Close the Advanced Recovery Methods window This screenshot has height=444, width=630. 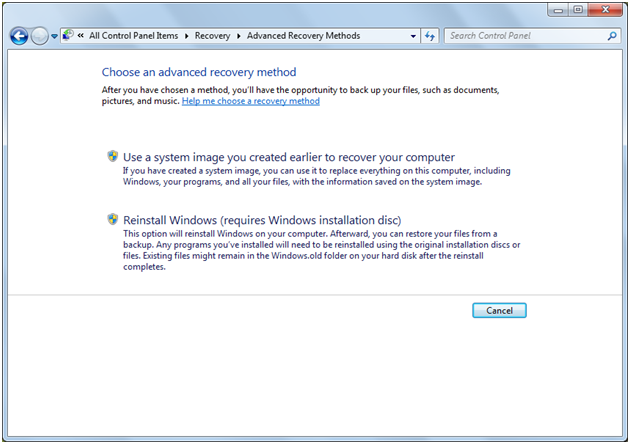point(605,10)
